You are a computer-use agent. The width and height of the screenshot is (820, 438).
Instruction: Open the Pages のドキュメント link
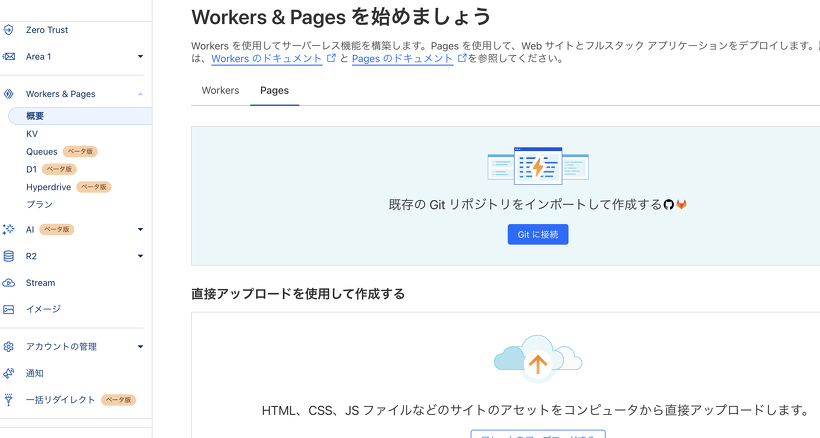point(402,59)
